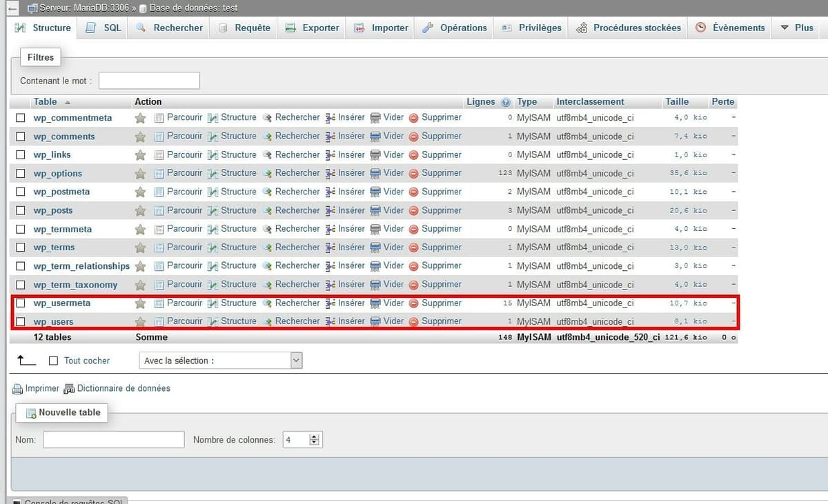Screen dimensions: 828x504
Task: Tick the wp_users table checkbox
Action: [x=21, y=321]
